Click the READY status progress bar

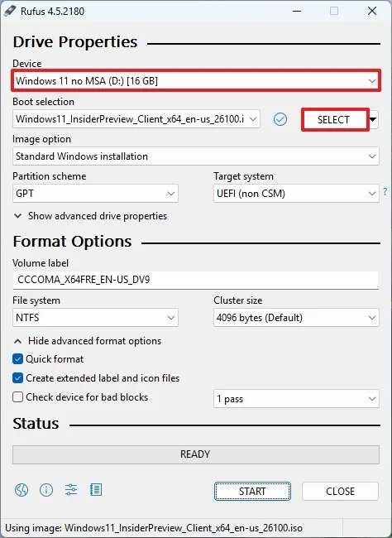coord(196,454)
